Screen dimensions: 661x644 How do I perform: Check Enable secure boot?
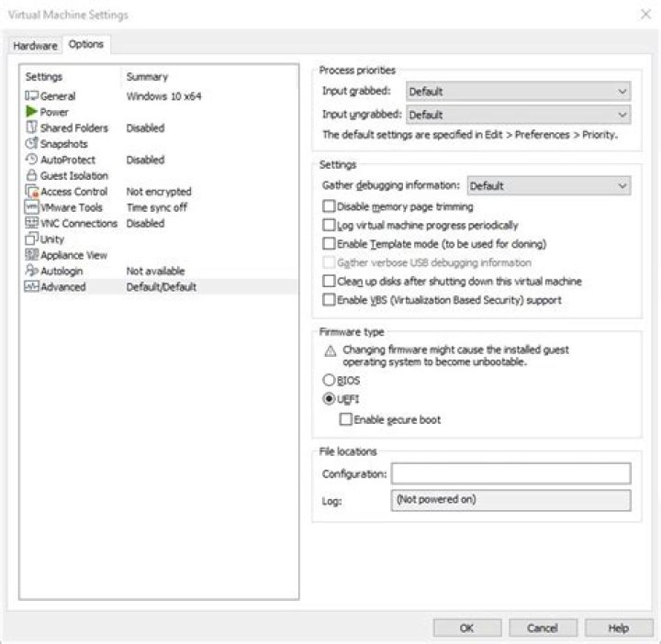[345, 419]
